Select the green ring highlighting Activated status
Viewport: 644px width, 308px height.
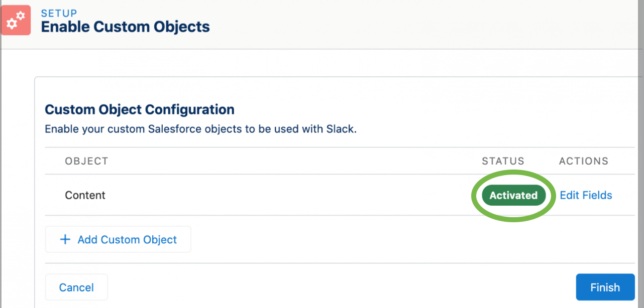(513, 196)
